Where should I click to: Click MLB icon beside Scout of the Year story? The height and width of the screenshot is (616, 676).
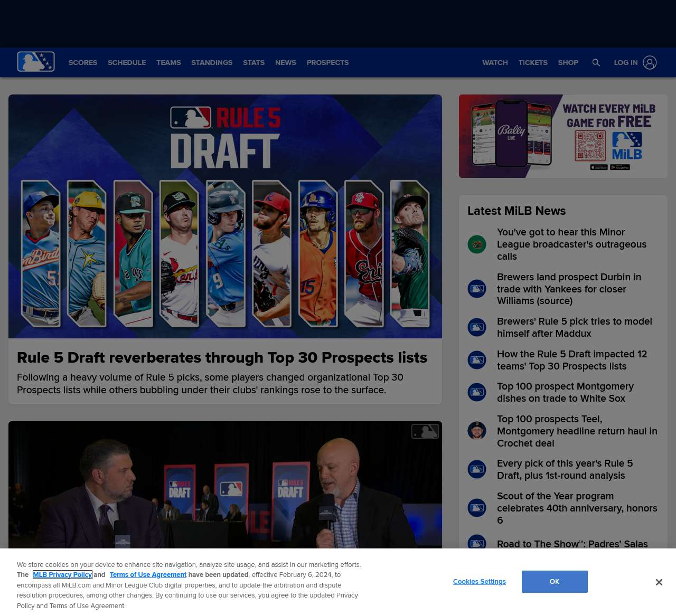tap(477, 508)
